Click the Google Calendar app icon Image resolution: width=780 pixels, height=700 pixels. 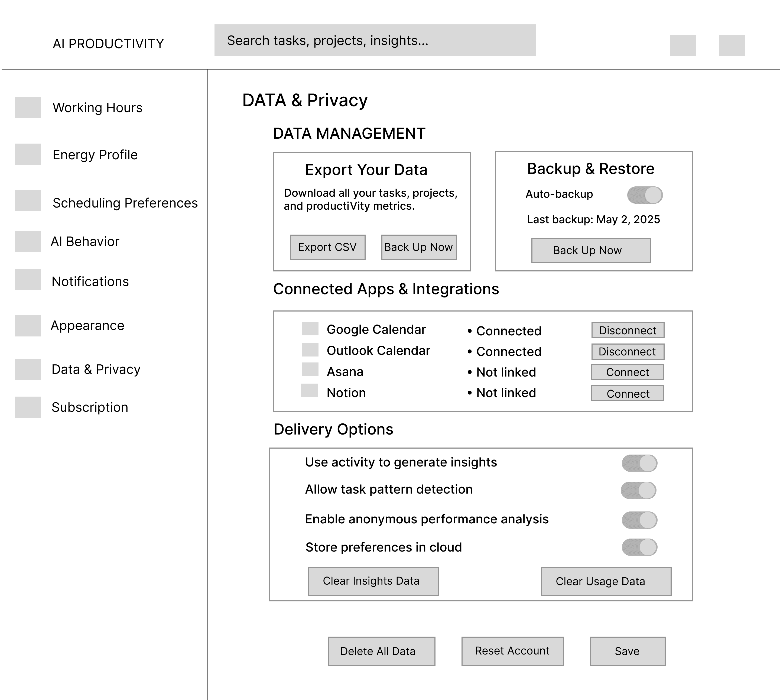pos(310,329)
